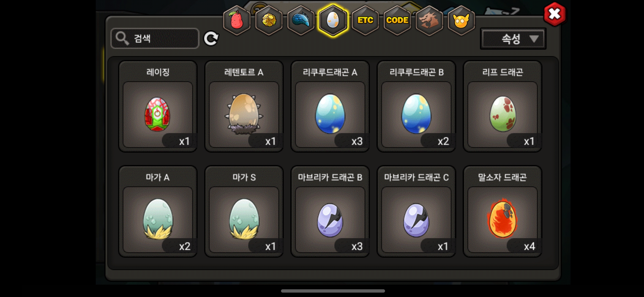Viewport: 644px width, 297px height.
Task: Click the 검색 search input field
Action: coord(155,38)
